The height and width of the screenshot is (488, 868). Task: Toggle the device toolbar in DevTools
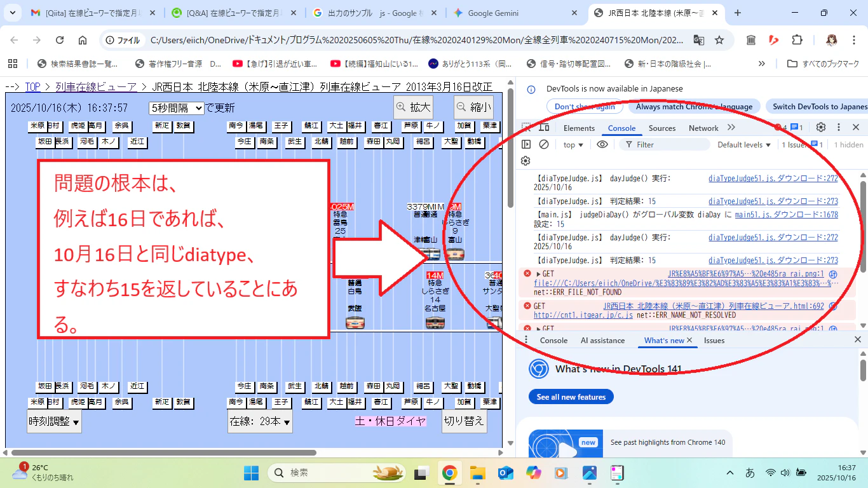[544, 128]
